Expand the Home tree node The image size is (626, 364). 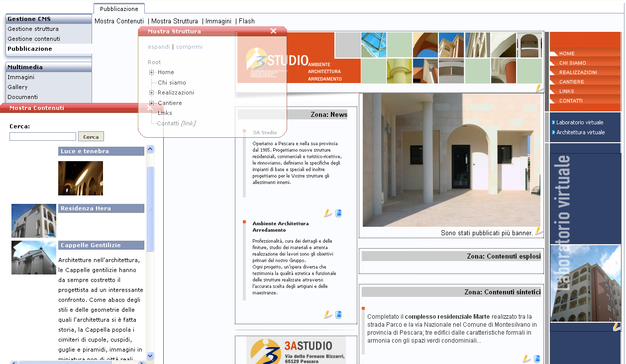point(151,72)
